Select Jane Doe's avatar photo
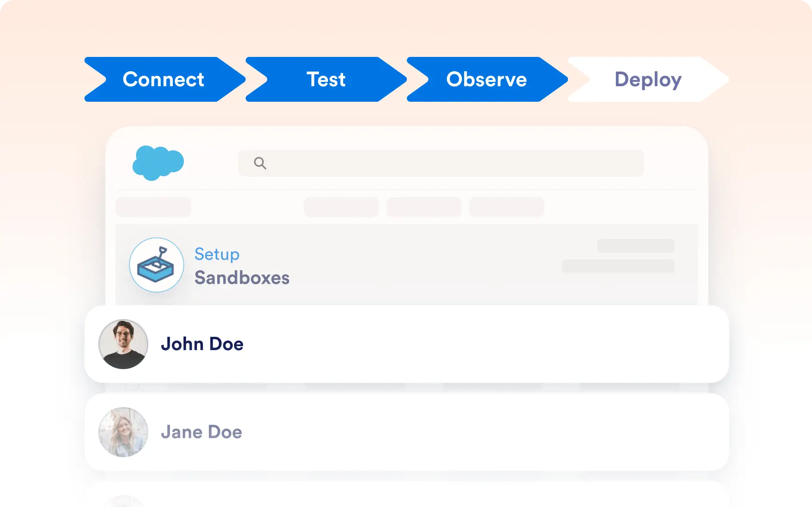This screenshot has width=812, height=507. (x=123, y=432)
